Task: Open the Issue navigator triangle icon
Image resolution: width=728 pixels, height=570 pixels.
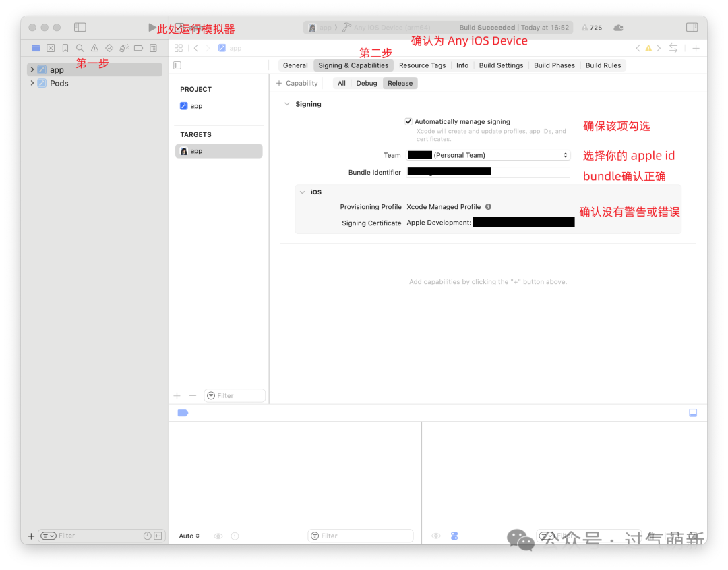Action: pyautogui.click(x=95, y=48)
